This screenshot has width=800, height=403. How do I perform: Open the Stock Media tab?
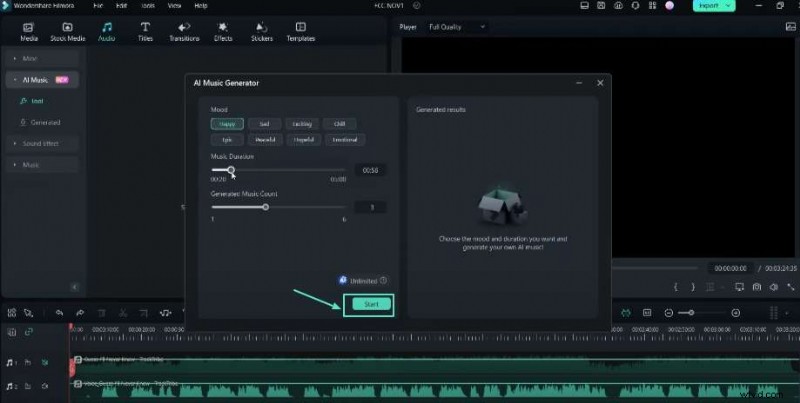67,32
